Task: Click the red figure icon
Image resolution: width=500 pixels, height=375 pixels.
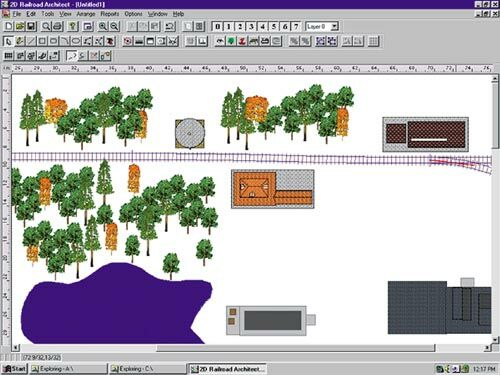Action: pyautogui.click(x=242, y=41)
